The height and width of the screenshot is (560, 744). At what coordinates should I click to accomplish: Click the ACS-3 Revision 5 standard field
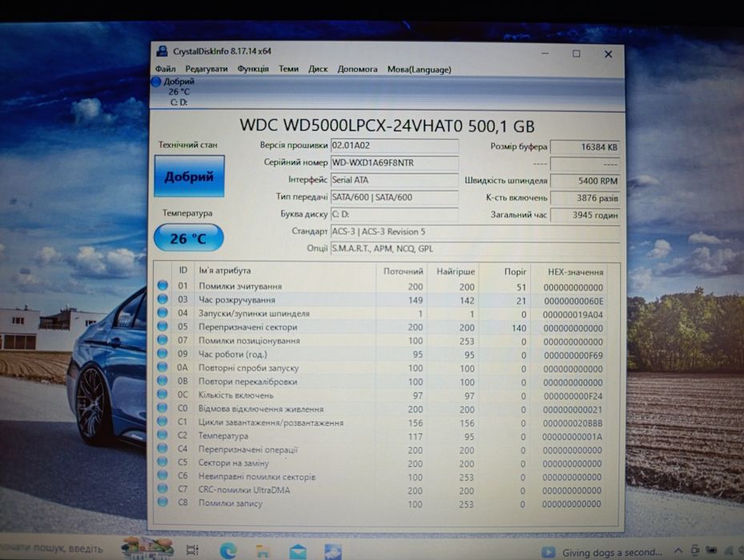click(x=475, y=232)
